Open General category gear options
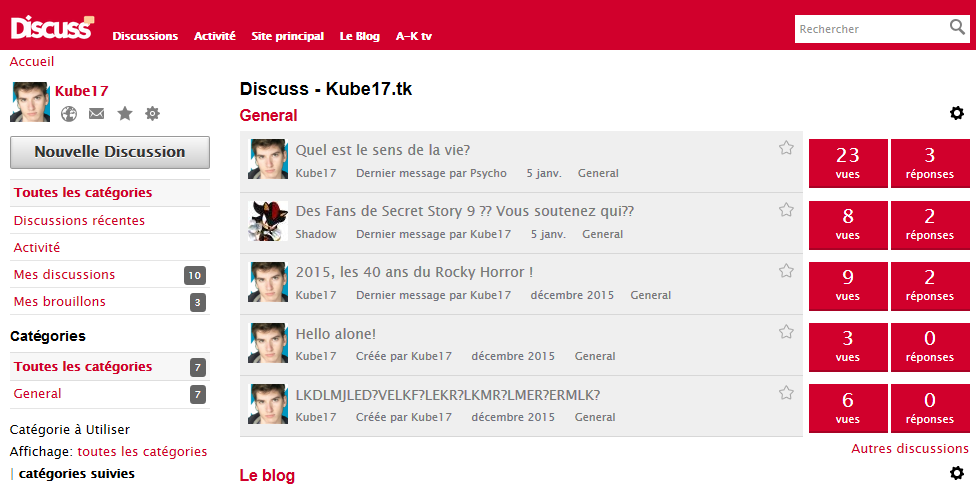This screenshot has height=488, width=976. (x=957, y=113)
